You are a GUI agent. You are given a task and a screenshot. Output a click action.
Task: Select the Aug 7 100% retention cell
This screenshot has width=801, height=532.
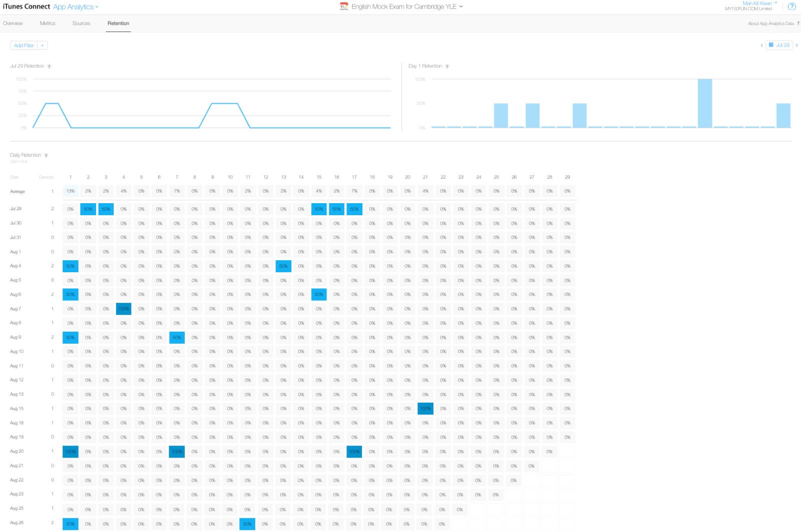click(x=124, y=309)
